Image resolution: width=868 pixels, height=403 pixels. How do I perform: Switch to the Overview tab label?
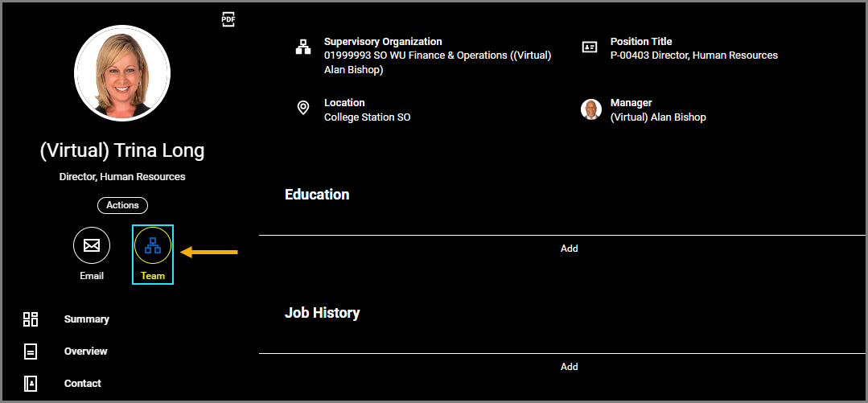(x=86, y=352)
